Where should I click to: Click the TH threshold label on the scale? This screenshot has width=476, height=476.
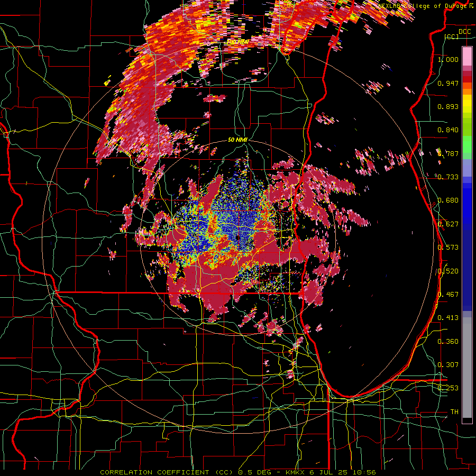pos(454,411)
